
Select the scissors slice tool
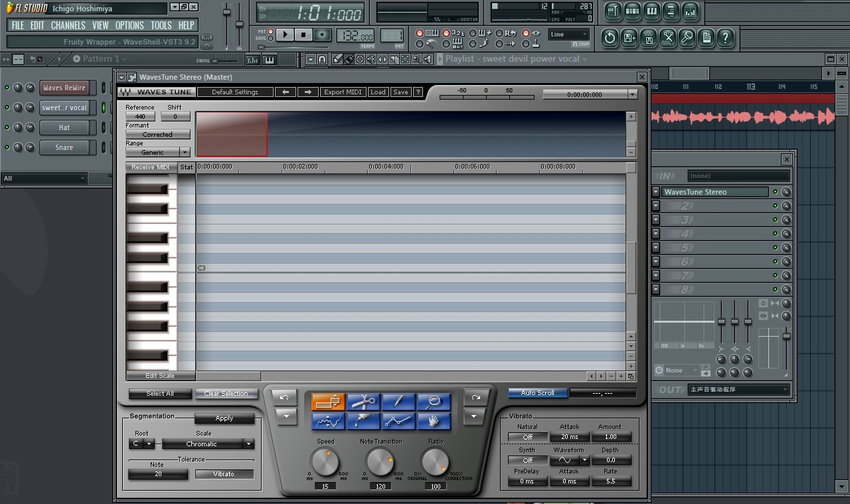(x=363, y=402)
